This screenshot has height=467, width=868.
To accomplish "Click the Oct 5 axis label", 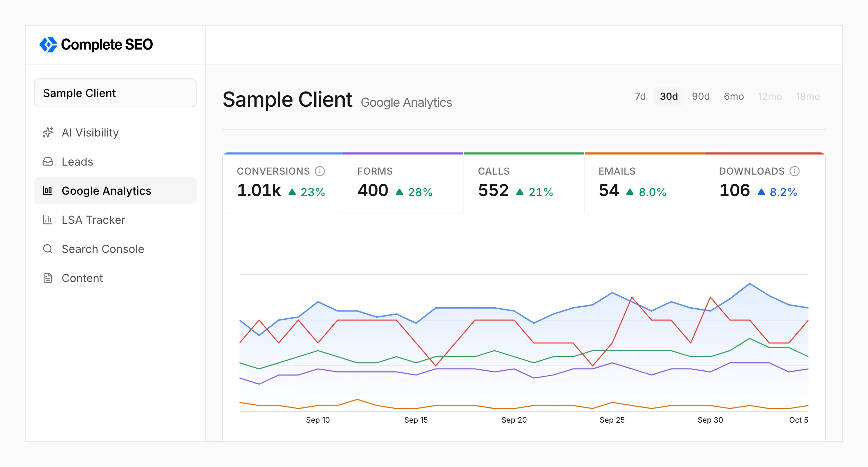I will (x=798, y=420).
